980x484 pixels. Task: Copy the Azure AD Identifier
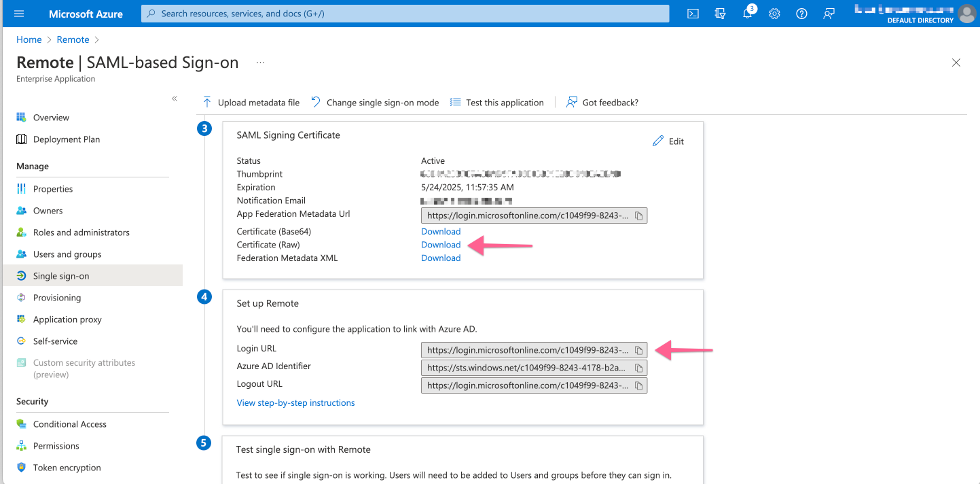pos(638,367)
